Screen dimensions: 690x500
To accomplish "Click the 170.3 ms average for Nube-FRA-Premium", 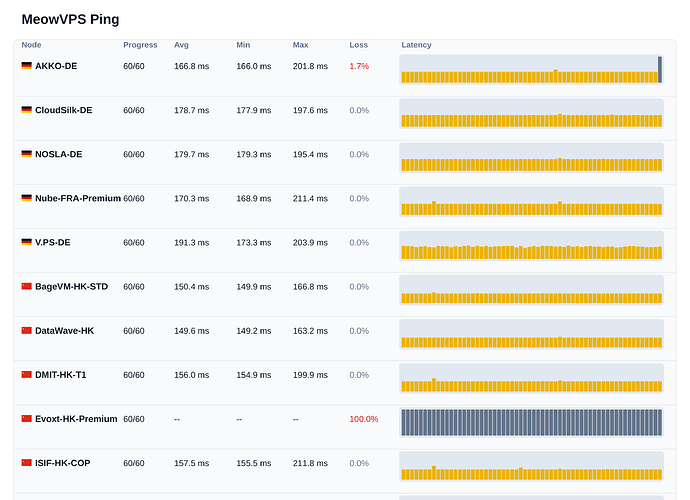I will click(191, 199).
